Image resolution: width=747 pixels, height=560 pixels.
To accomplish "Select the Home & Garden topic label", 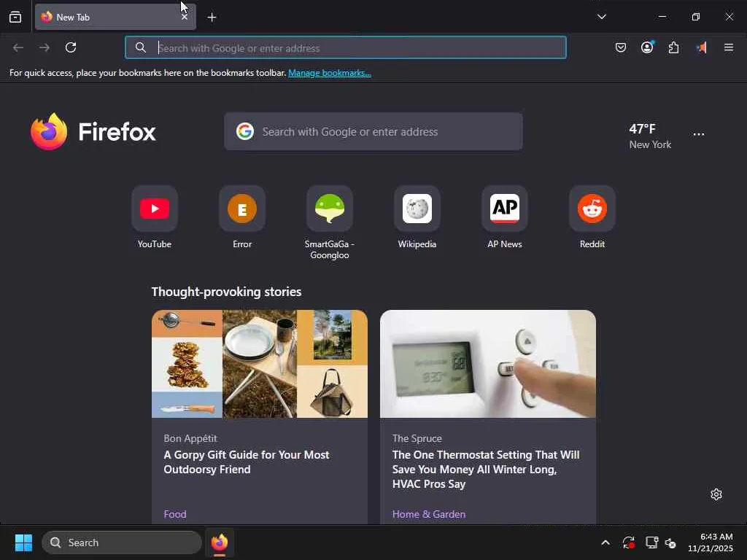I will [429, 514].
